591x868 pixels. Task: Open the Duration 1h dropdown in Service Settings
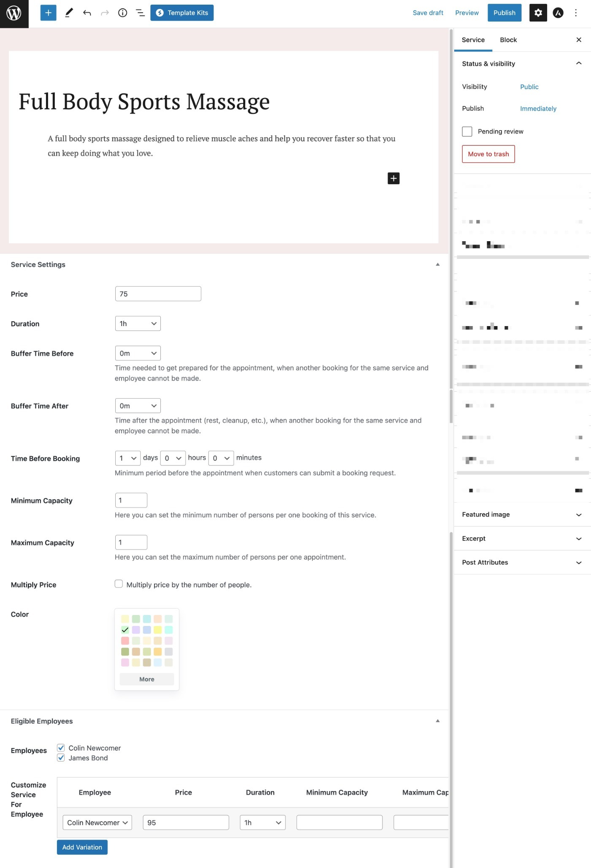138,324
